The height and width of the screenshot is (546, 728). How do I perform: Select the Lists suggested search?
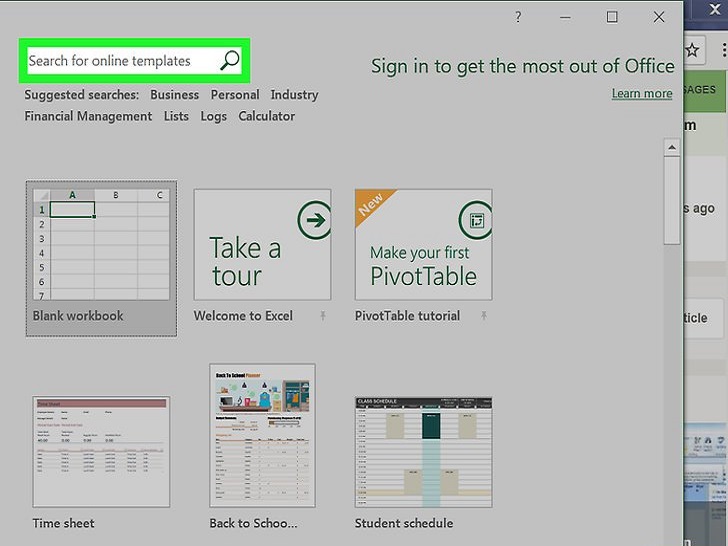[176, 116]
